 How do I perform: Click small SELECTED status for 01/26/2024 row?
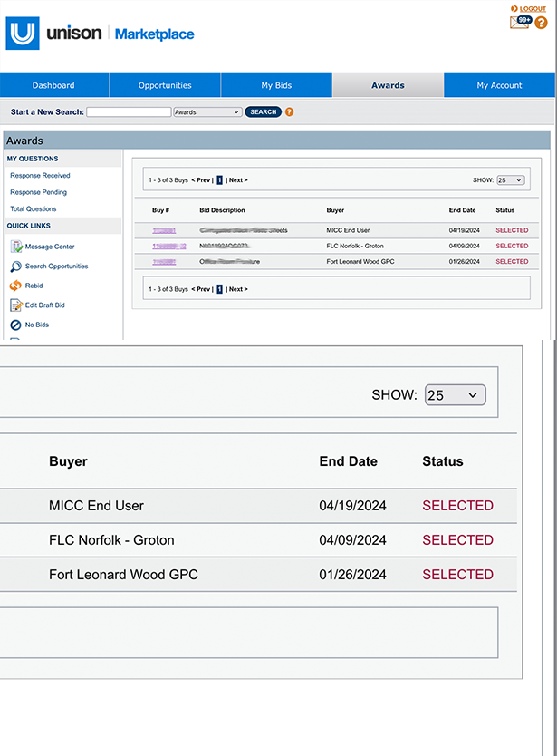(512, 261)
